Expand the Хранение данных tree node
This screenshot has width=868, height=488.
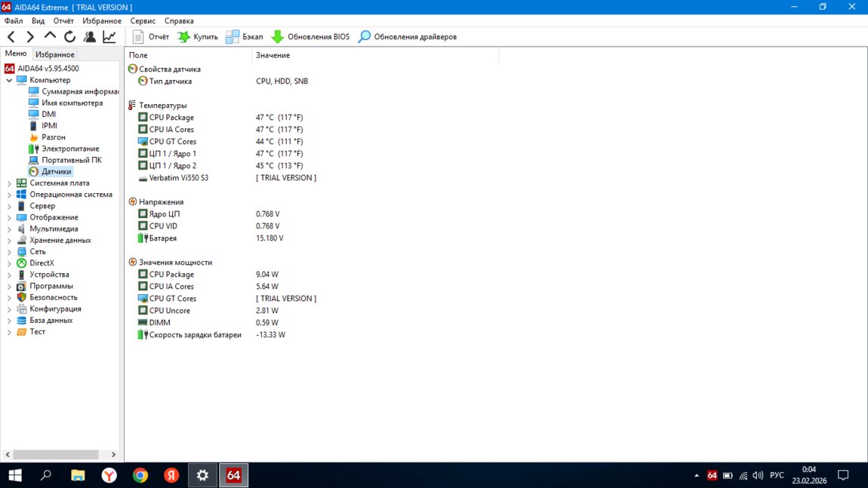click(x=9, y=241)
